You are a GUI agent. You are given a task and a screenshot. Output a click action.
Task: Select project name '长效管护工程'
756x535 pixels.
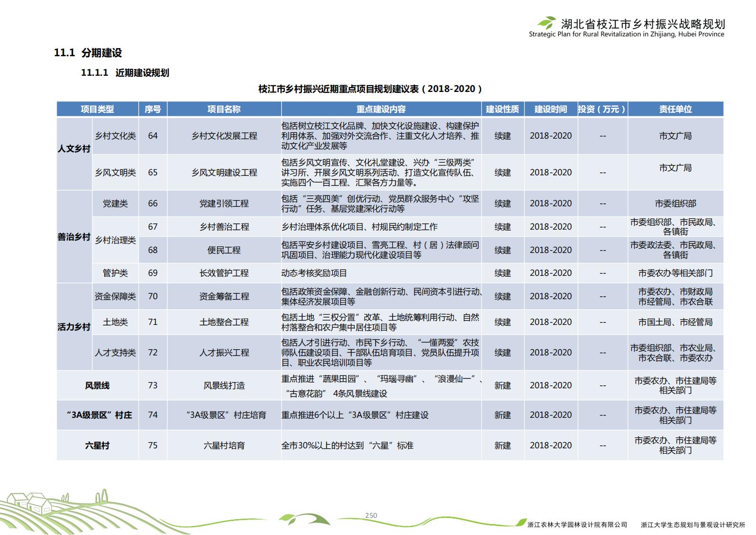click(224, 273)
